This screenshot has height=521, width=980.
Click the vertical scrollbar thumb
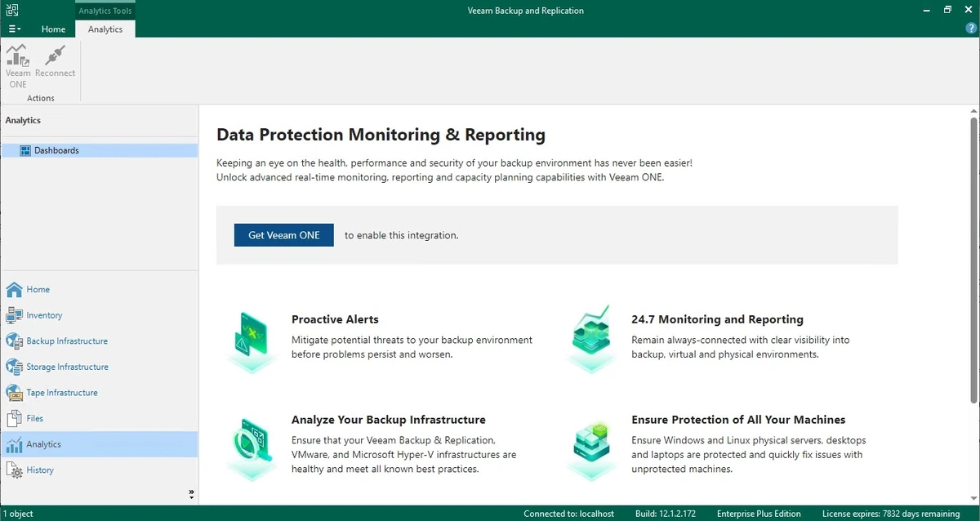tap(973, 260)
